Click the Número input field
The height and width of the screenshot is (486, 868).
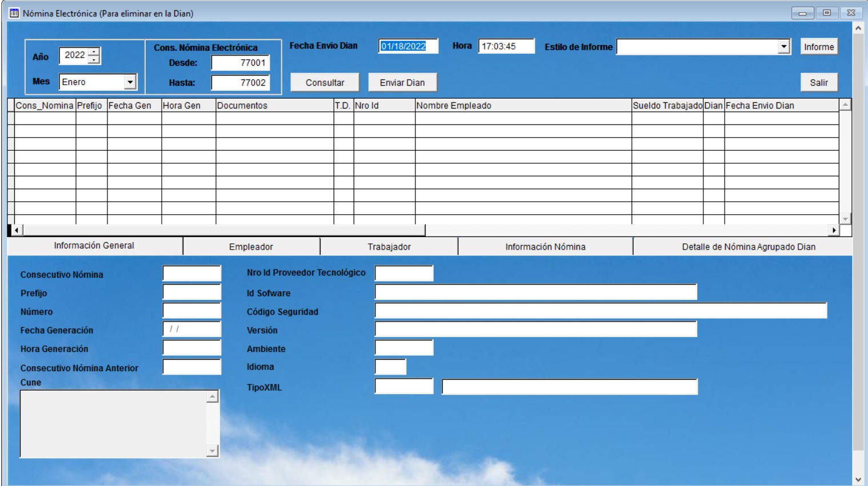click(x=192, y=311)
